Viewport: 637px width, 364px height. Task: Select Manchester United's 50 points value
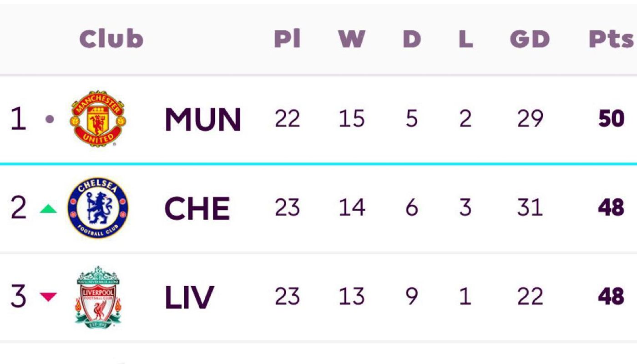pos(611,119)
